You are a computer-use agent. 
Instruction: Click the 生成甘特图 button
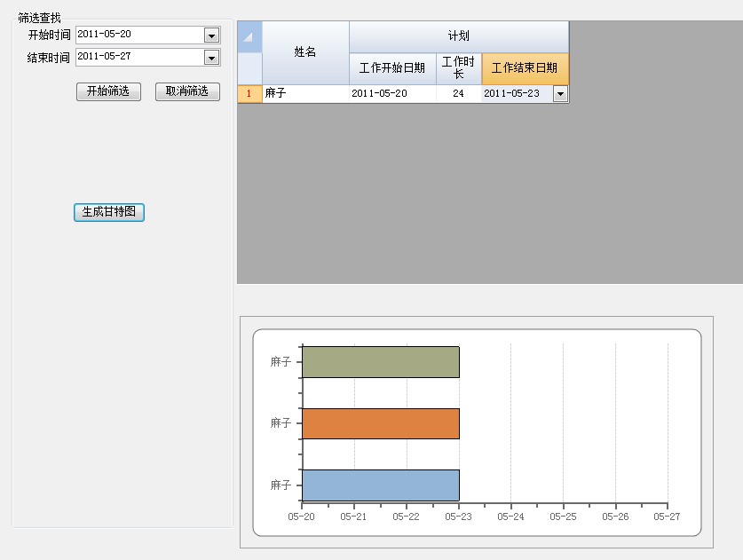[108, 212]
